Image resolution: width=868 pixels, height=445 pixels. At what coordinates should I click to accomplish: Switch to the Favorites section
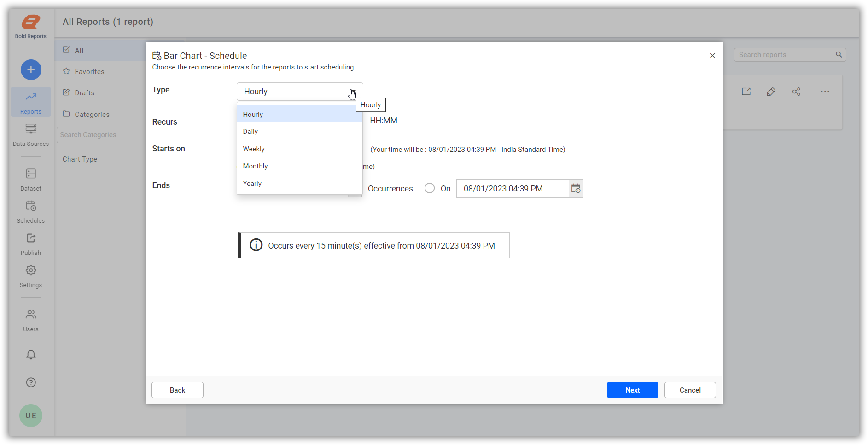pos(88,71)
